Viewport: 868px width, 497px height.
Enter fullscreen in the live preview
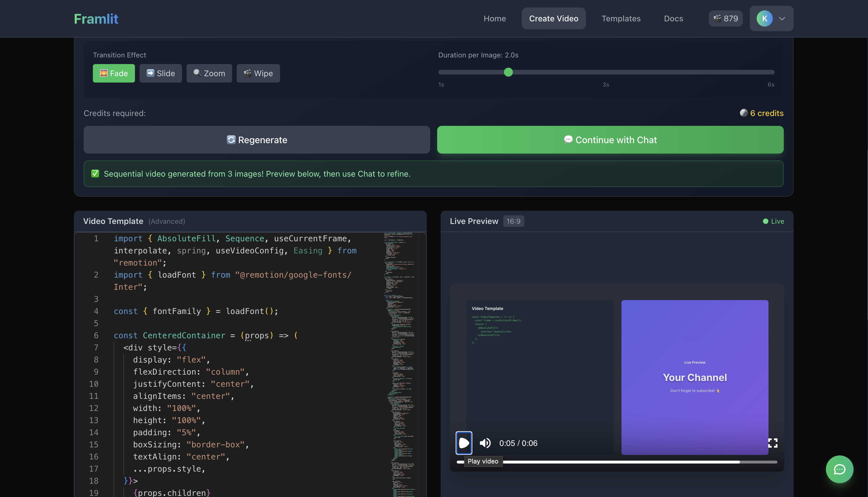(x=773, y=443)
